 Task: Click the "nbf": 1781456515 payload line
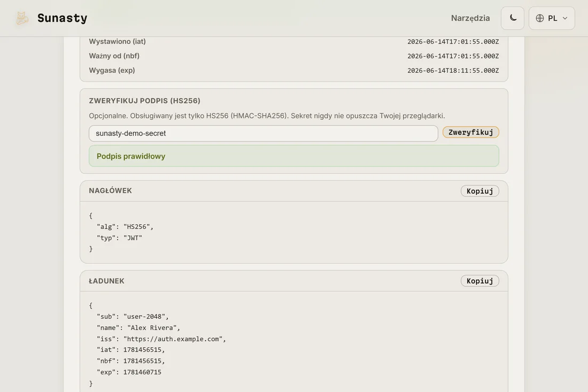pos(131,361)
